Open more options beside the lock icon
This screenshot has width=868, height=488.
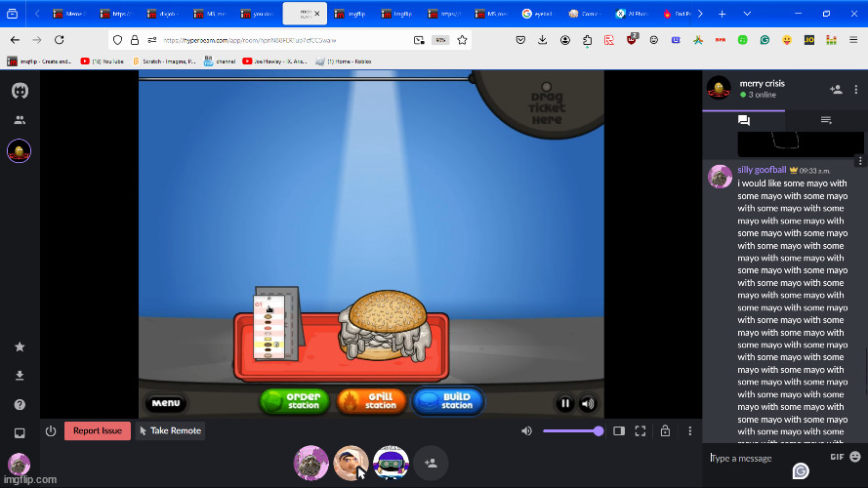pyautogui.click(x=690, y=430)
